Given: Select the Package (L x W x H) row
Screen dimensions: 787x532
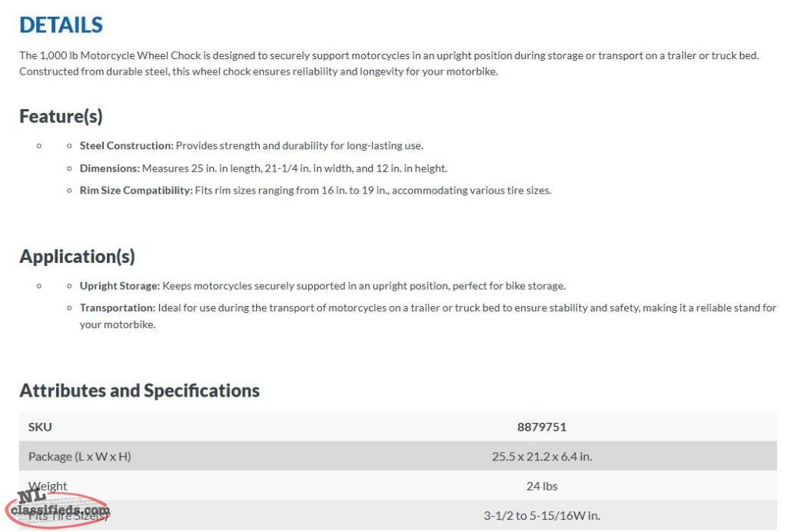Looking at the screenshot, I should (398, 456).
